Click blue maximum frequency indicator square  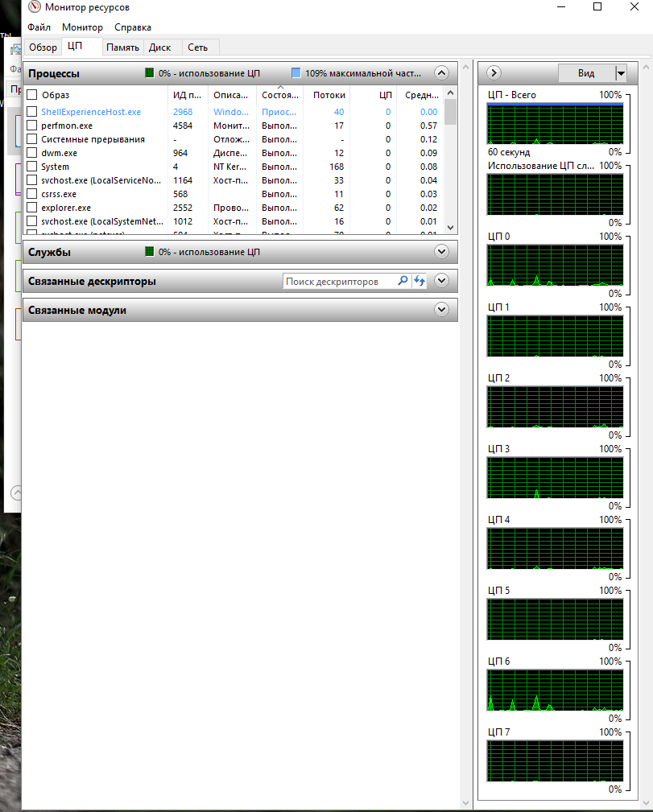tap(296, 73)
